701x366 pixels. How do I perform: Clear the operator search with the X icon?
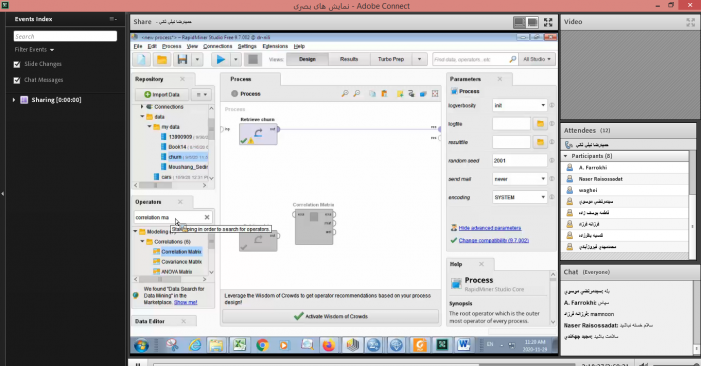click(207, 217)
